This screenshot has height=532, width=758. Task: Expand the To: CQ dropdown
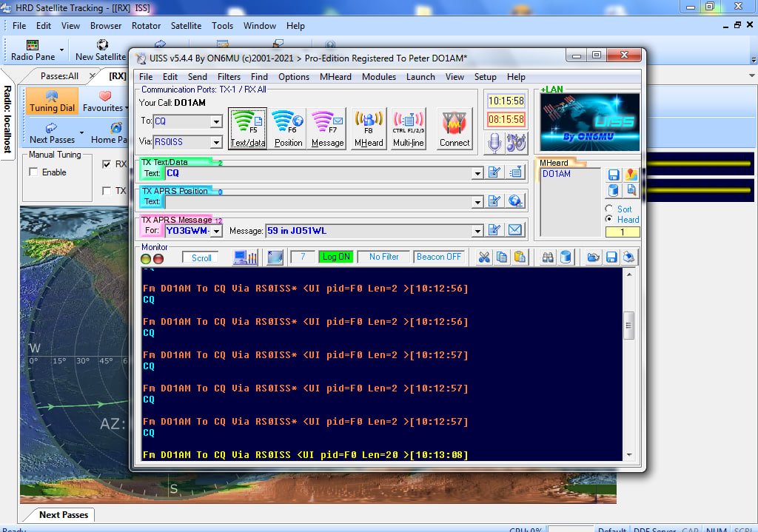(x=216, y=121)
